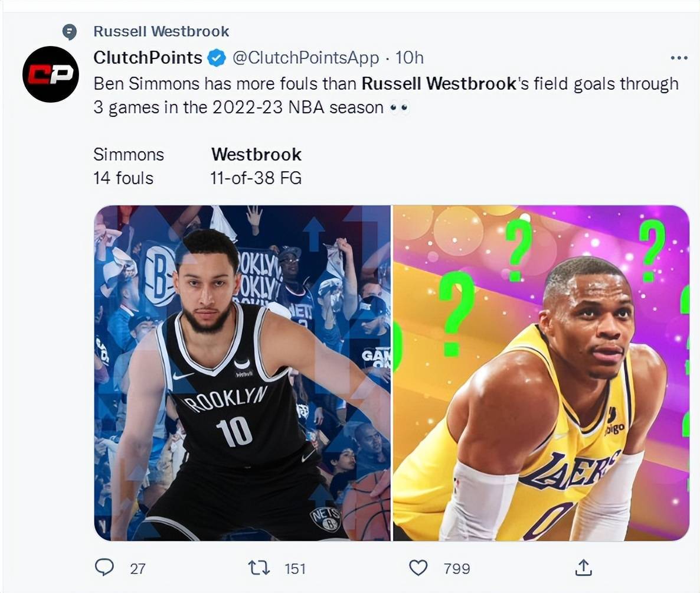Click the @ClutchPointsApp handle
The height and width of the screenshot is (593, 700).
point(306,58)
